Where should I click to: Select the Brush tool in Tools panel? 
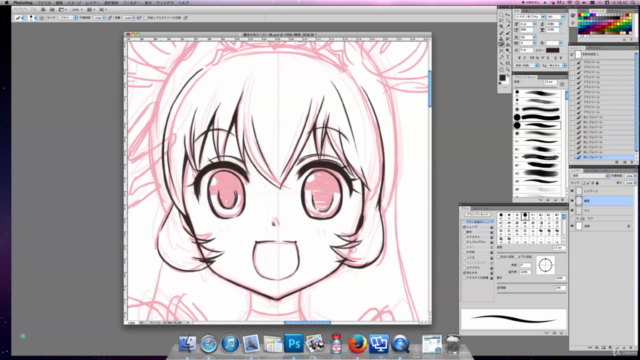tap(508, 33)
